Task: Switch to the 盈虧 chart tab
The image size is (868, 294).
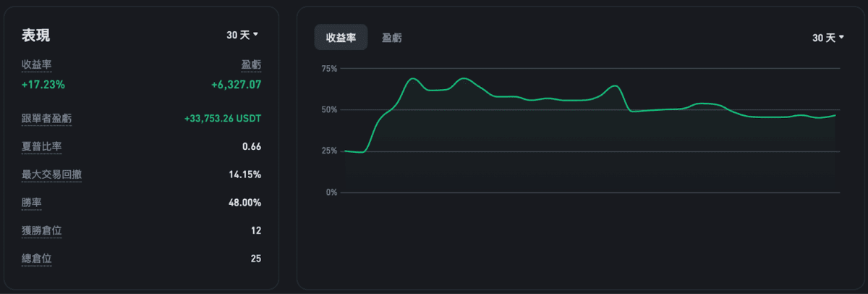Action: point(392,38)
